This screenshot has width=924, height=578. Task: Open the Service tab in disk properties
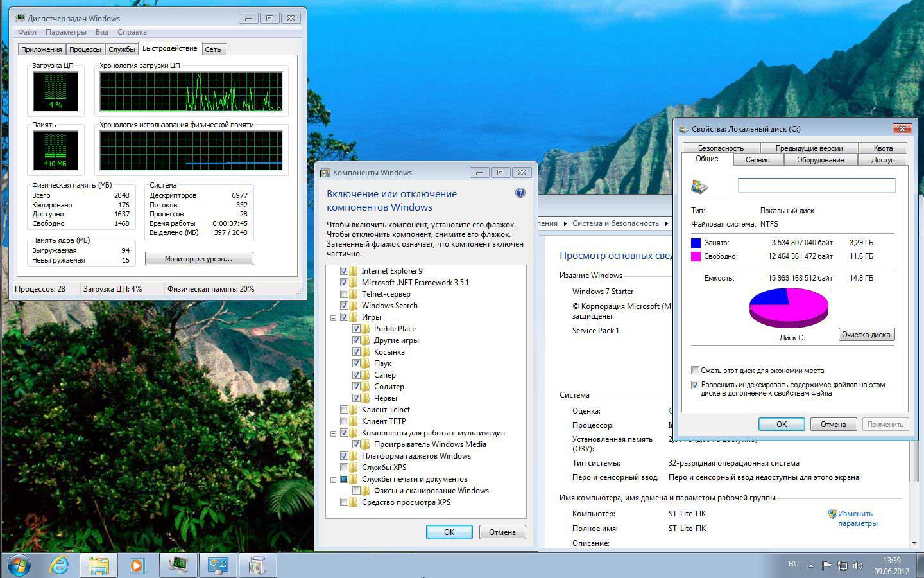(x=757, y=160)
